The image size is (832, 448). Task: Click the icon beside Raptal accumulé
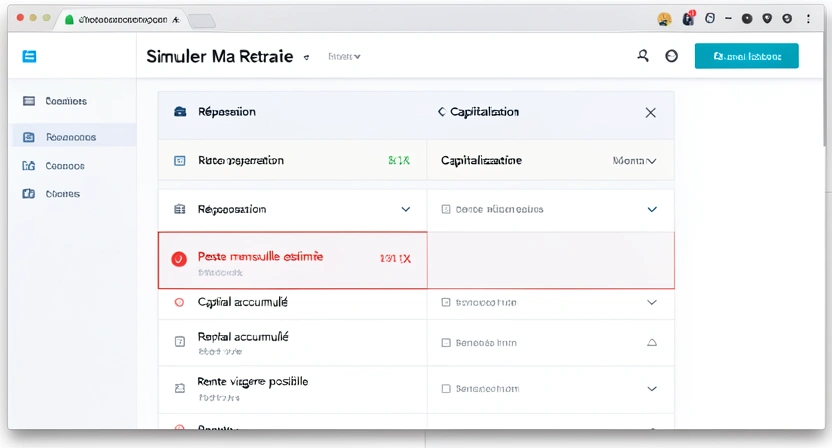(x=180, y=342)
